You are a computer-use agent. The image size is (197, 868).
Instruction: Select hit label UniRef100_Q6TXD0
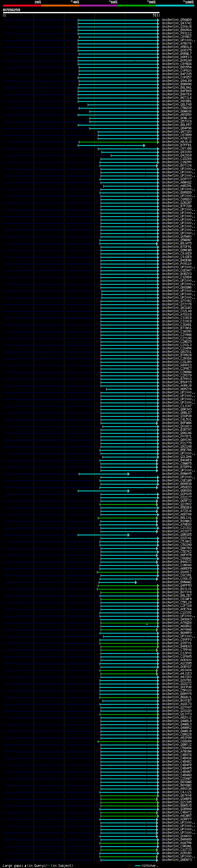(177, 132)
